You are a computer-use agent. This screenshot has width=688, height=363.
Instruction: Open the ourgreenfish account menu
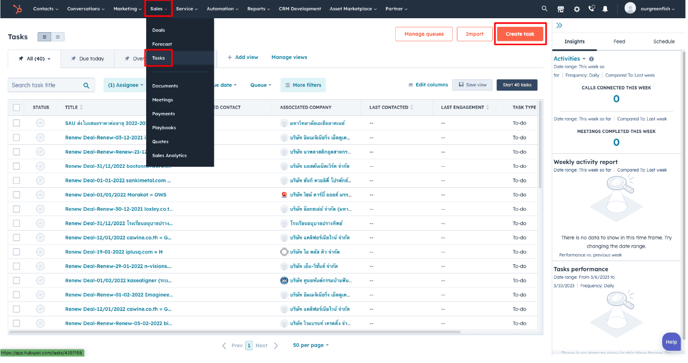pos(659,9)
